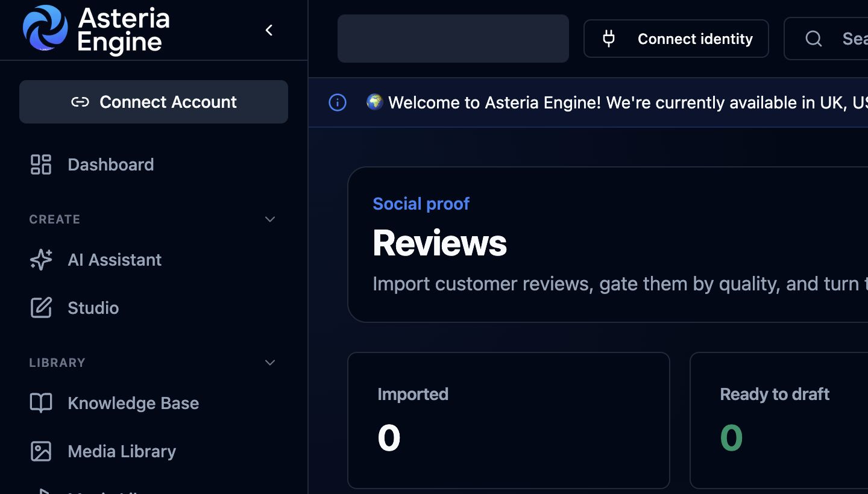Click the CREATE section label
Viewport: 868px width, 494px height.
coord(55,219)
